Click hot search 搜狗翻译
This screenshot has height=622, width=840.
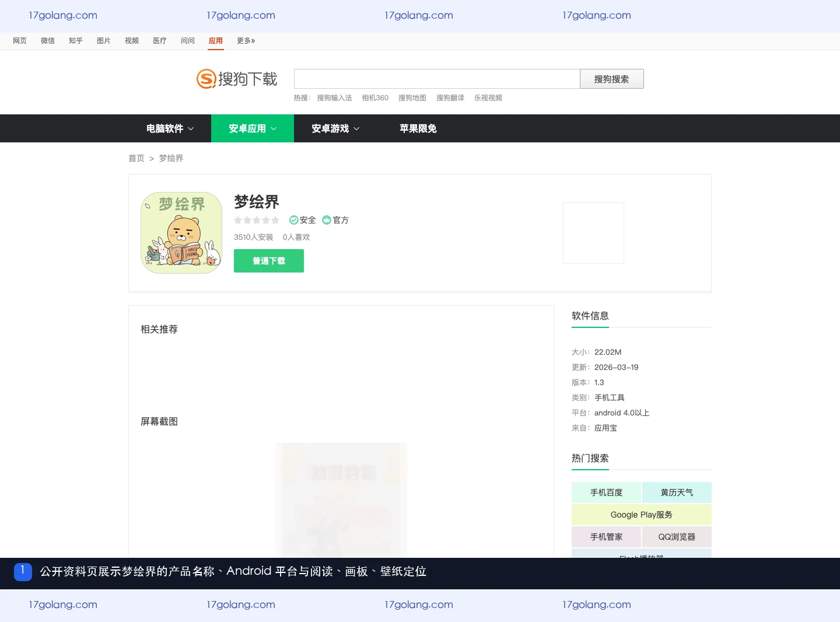[x=450, y=98]
